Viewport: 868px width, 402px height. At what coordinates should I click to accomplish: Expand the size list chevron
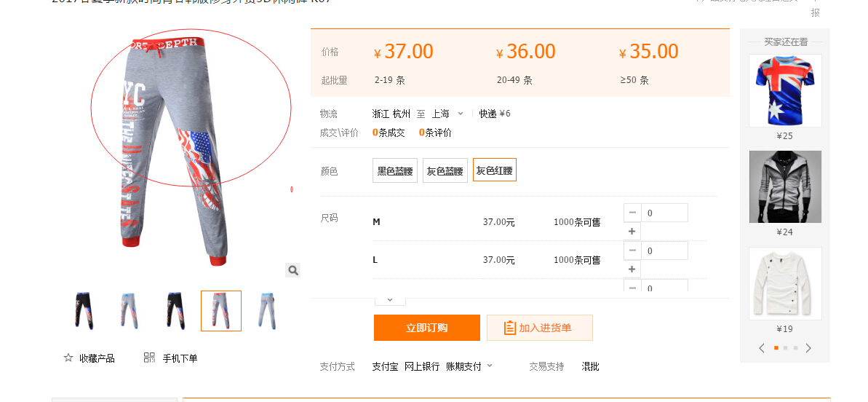click(390, 299)
